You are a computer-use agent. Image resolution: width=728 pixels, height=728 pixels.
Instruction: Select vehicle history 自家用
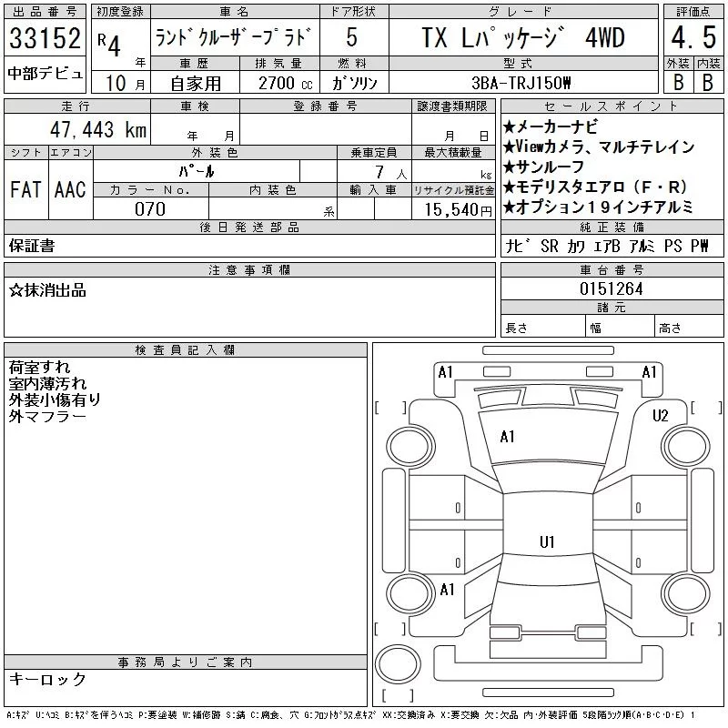coord(196,84)
